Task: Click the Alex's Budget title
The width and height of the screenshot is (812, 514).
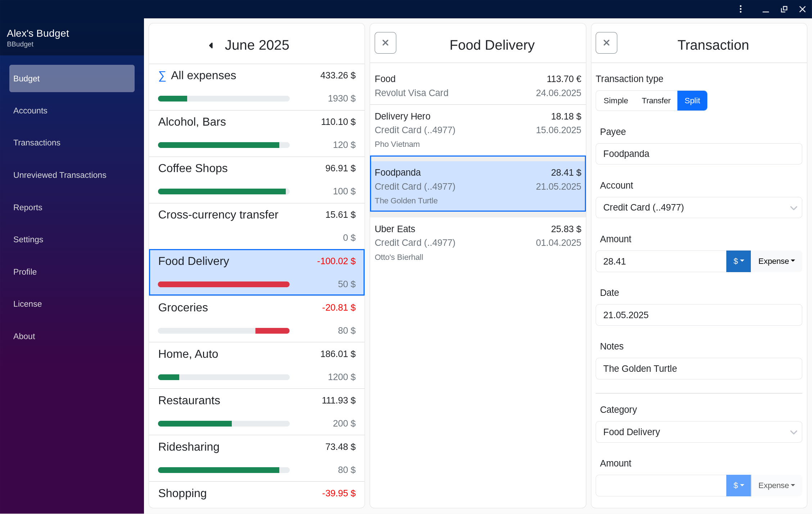Action: tap(38, 33)
